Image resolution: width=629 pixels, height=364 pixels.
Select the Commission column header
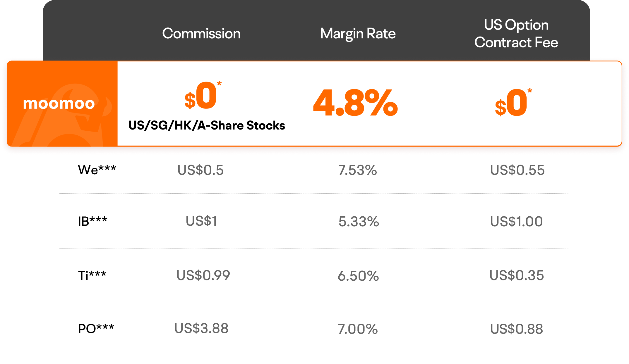point(201,34)
